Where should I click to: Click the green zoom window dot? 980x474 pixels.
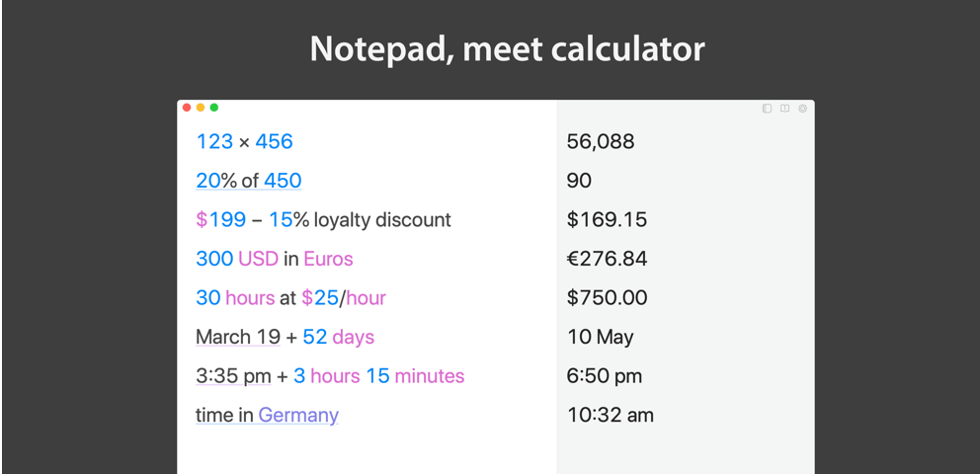pos(214,108)
